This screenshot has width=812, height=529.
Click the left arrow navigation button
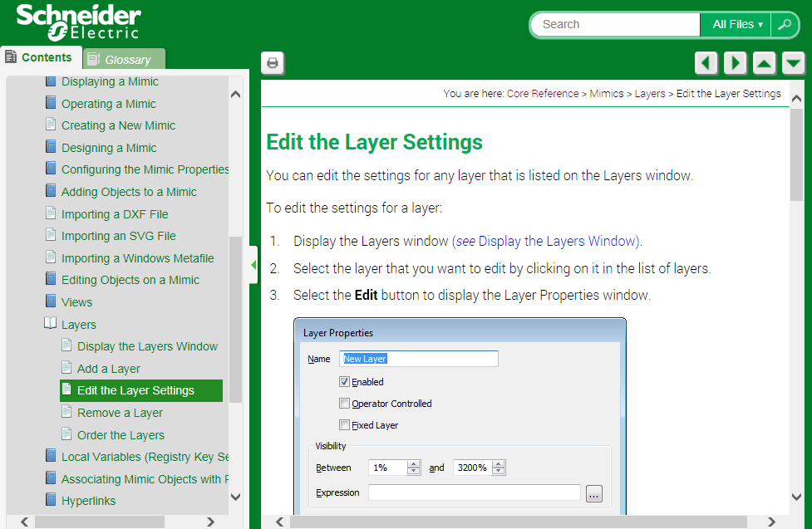706,63
